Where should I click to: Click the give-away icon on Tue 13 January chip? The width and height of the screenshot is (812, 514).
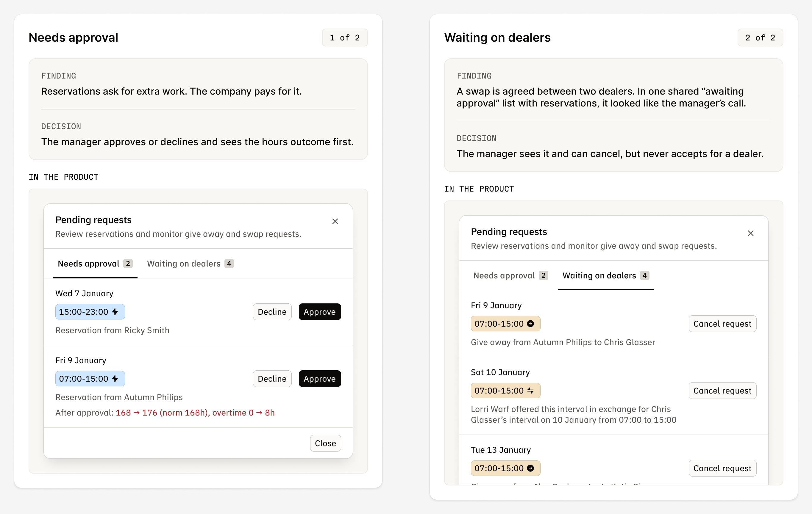tap(530, 468)
